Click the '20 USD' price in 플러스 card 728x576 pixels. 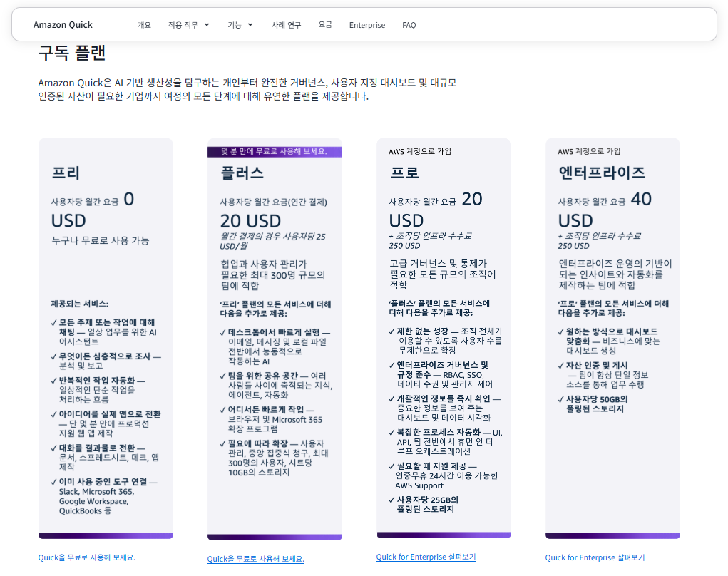pyautogui.click(x=250, y=221)
